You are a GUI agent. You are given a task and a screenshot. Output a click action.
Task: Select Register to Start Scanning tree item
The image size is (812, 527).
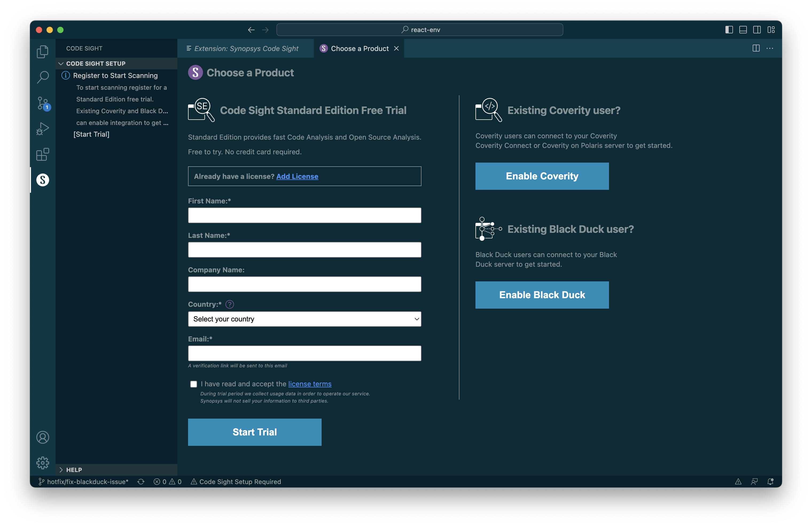tap(116, 75)
